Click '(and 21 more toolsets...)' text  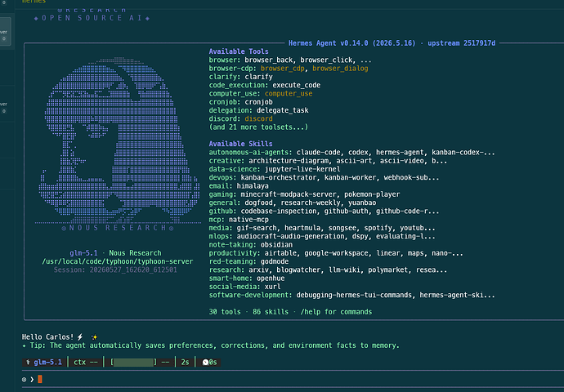[258, 127]
